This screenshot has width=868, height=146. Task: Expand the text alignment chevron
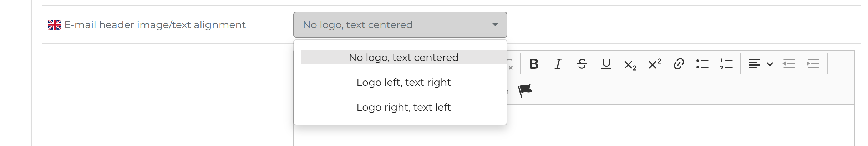click(x=770, y=64)
